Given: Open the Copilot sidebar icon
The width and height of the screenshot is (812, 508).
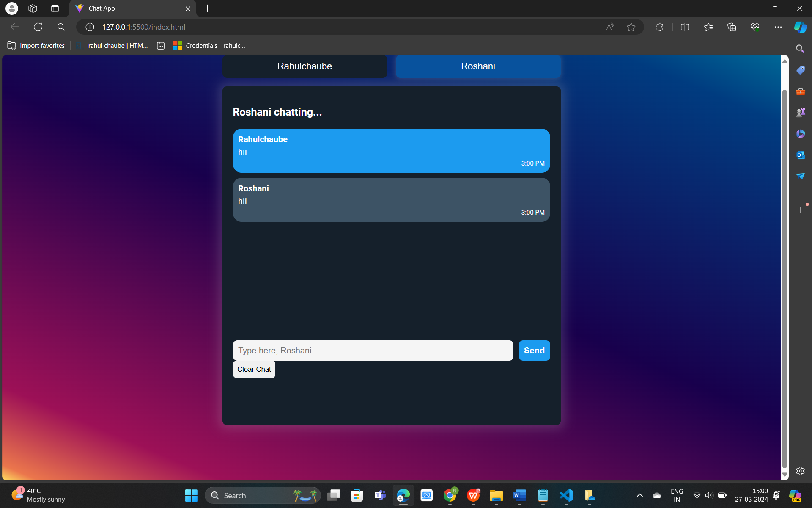Looking at the screenshot, I should coord(800,27).
